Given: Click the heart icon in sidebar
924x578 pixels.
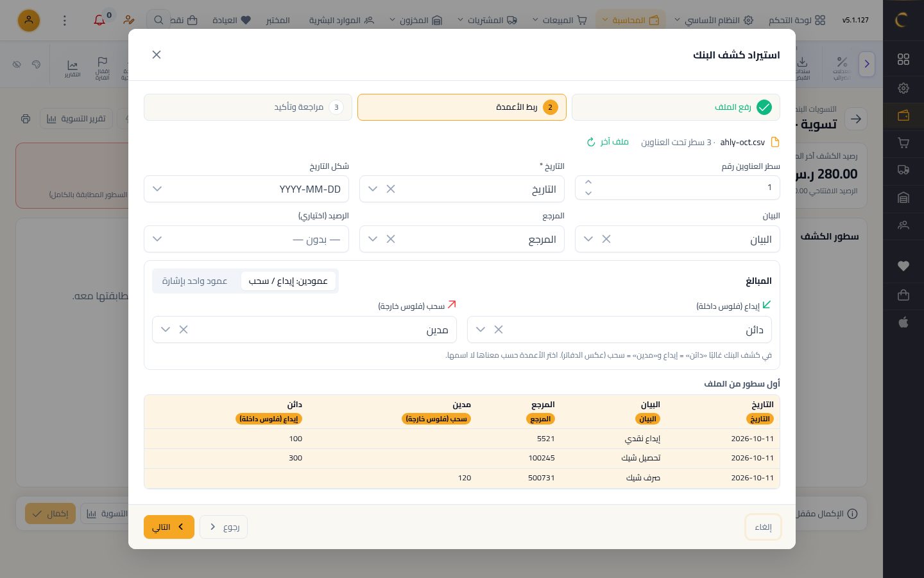Looking at the screenshot, I should 903,266.
